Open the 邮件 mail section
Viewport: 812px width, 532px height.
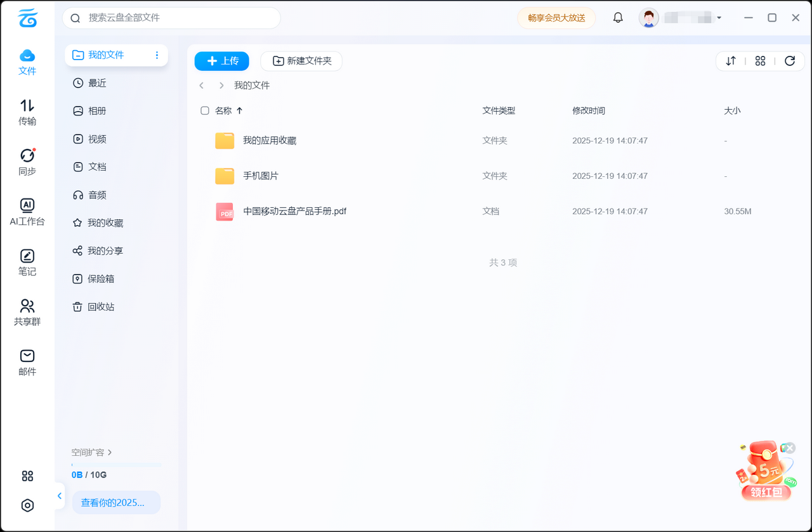[27, 362]
